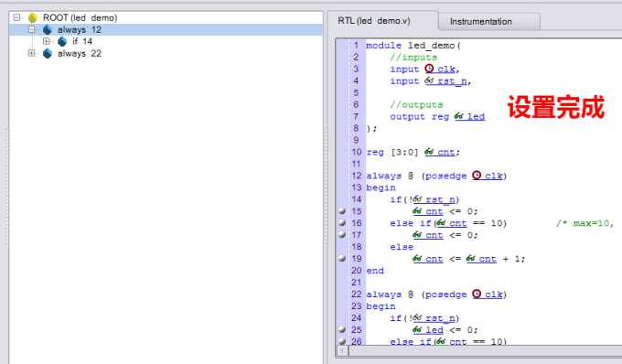Image resolution: width=622 pixels, height=364 pixels.
Task: Toggle breakpoint marker on line 15
Action: (342, 210)
